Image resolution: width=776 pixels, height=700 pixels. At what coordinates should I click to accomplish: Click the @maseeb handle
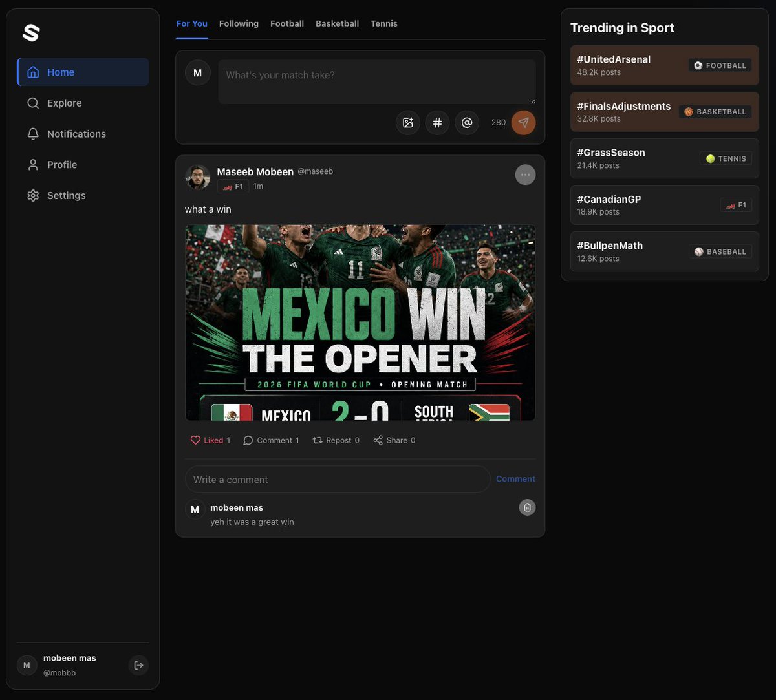[315, 171]
